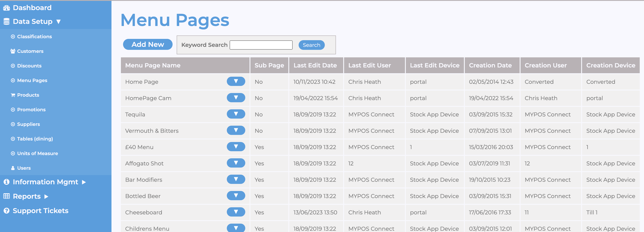Click the Creation Device column header
The image size is (644, 232).
611,65
